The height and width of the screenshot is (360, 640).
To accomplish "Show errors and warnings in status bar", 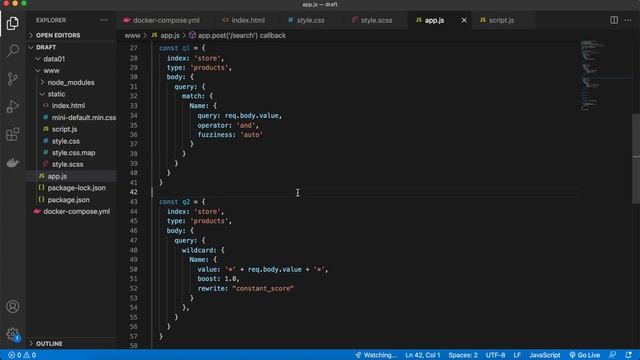I will coord(22,355).
